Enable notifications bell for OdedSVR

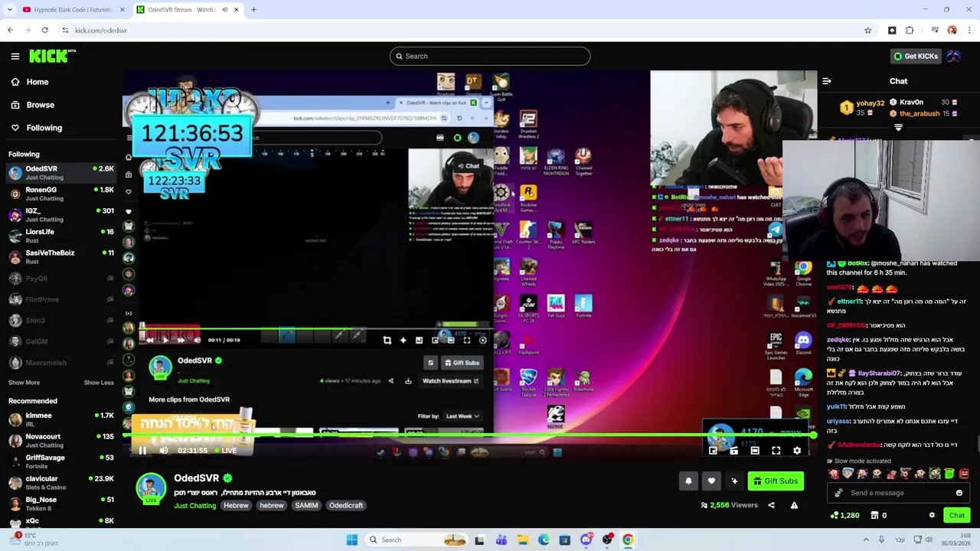click(x=688, y=481)
